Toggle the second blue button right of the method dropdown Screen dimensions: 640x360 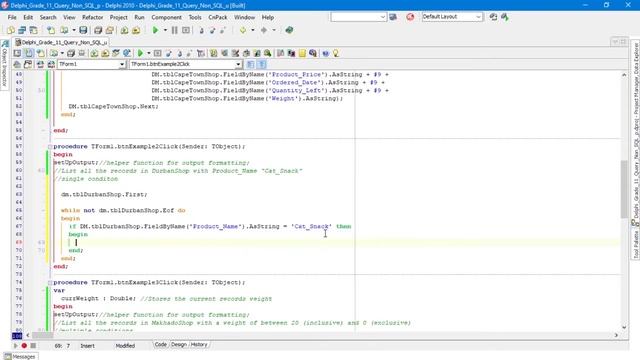(262, 64)
